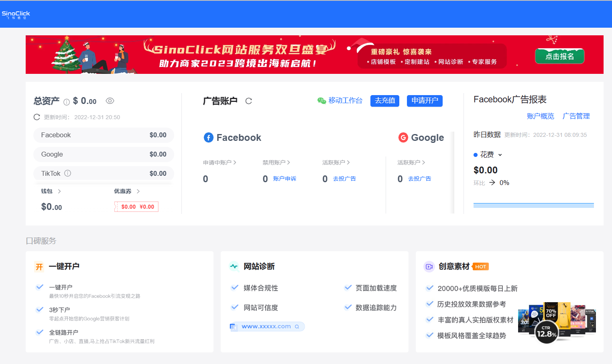Open 禁用账户 list chevron
612x364 pixels.
289,163
